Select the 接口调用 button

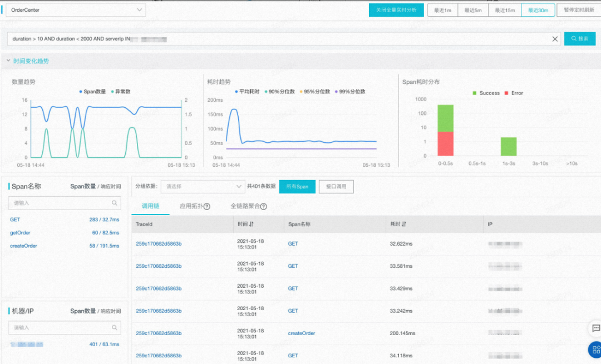coord(336,186)
